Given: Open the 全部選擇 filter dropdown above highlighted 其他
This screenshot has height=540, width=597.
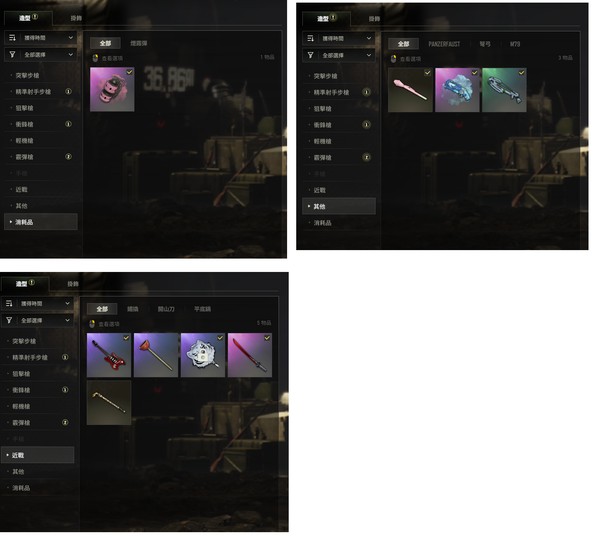Looking at the screenshot, I should [339, 56].
